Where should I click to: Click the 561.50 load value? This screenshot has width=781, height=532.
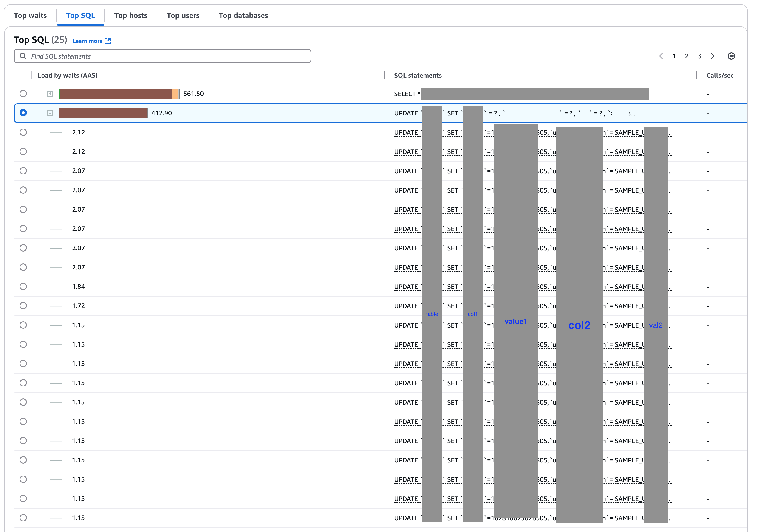(x=193, y=94)
